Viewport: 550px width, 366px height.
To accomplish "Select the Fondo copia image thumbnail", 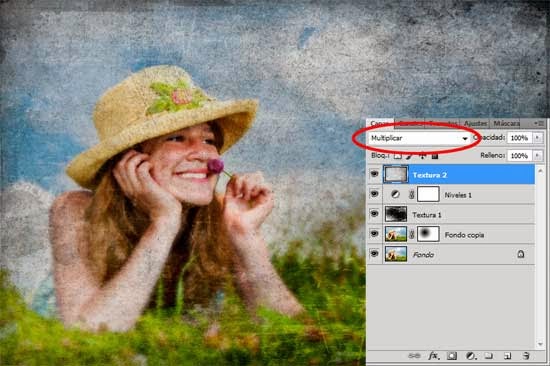I will pyautogui.click(x=396, y=234).
